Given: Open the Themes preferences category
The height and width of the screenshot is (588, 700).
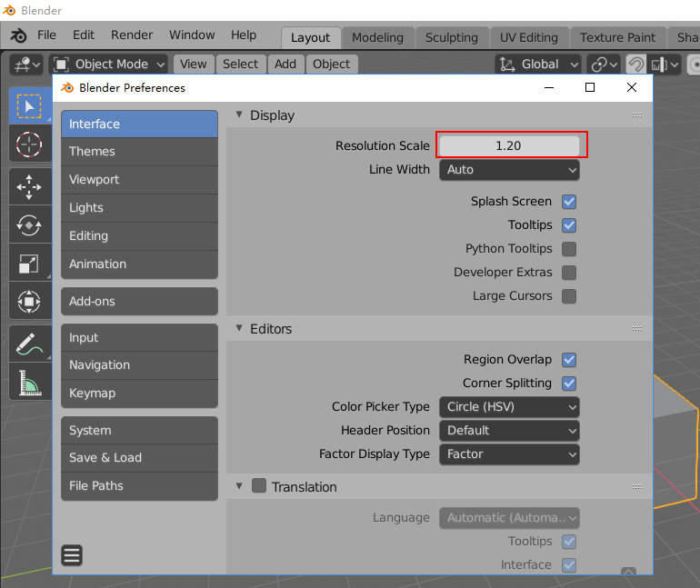Looking at the screenshot, I should [139, 152].
